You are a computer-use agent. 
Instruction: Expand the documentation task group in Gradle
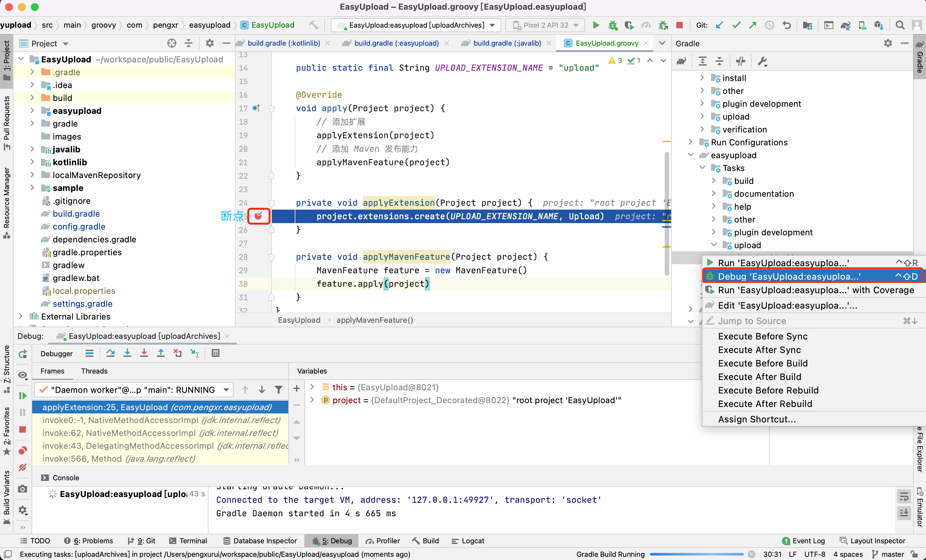pyautogui.click(x=714, y=194)
